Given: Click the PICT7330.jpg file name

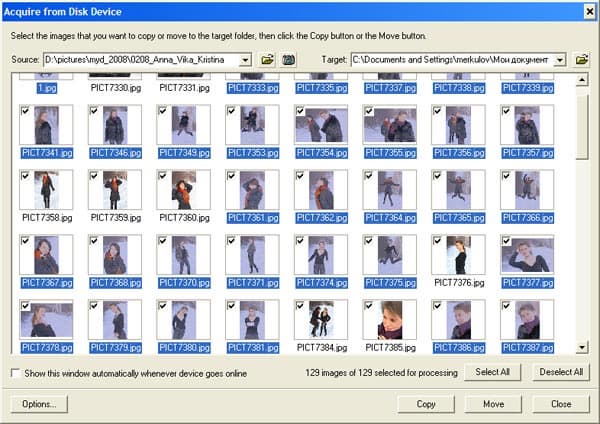Looking at the screenshot, I should pos(116,88).
